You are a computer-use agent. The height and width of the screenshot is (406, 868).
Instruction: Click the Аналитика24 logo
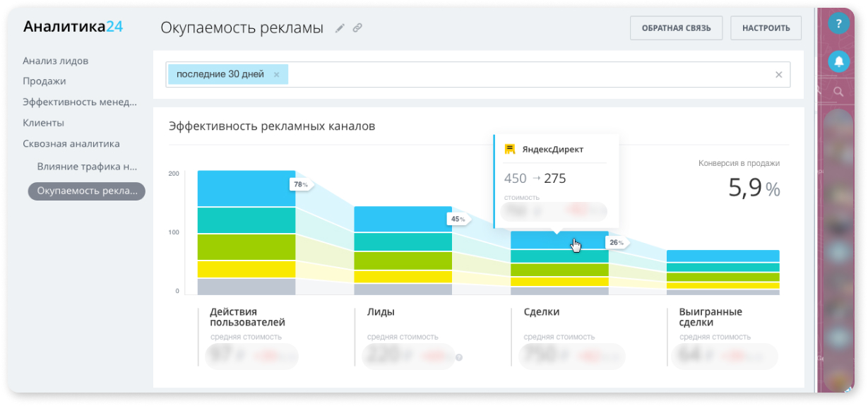(x=73, y=27)
